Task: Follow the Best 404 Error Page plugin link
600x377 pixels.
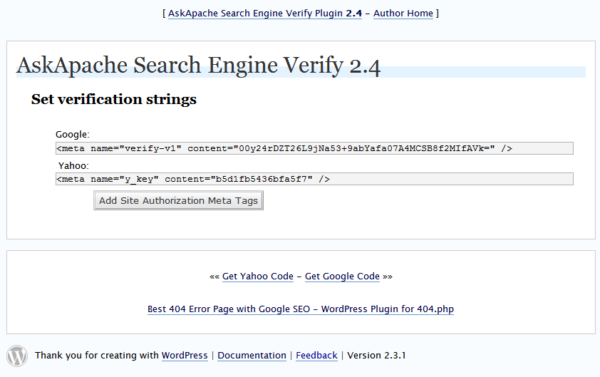Action: click(300, 309)
